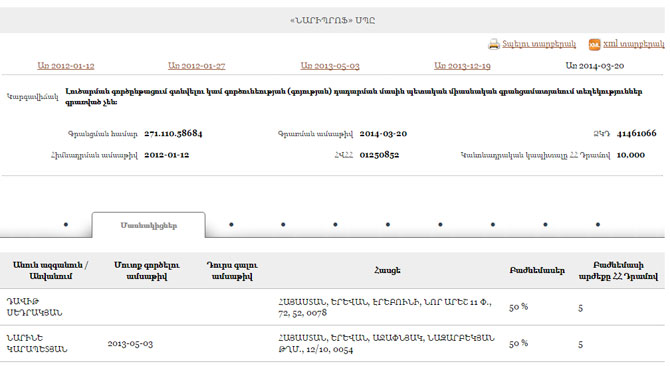This screenshot has width=670, height=366.
Task: Click the status note about liquidation
Action: pos(353,97)
